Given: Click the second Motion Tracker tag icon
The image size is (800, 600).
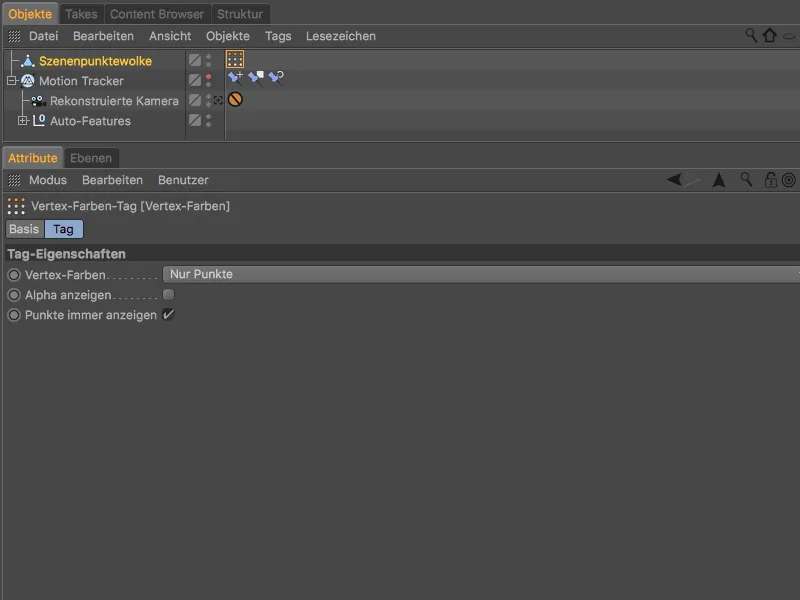Looking at the screenshot, I should tap(256, 78).
